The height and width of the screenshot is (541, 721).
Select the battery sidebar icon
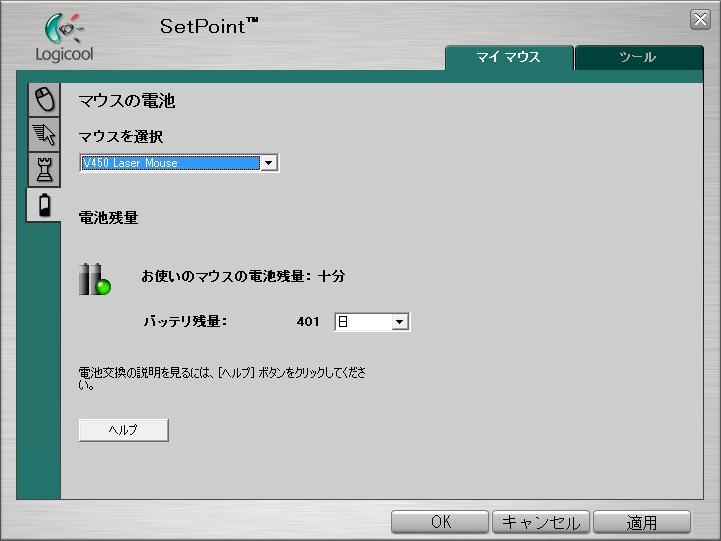pyautogui.click(x=44, y=205)
